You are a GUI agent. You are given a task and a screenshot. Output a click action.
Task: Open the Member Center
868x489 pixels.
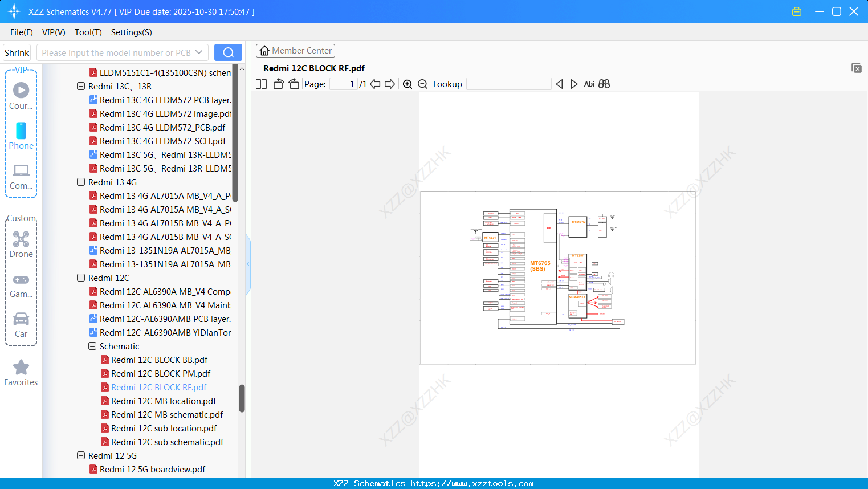pos(295,50)
